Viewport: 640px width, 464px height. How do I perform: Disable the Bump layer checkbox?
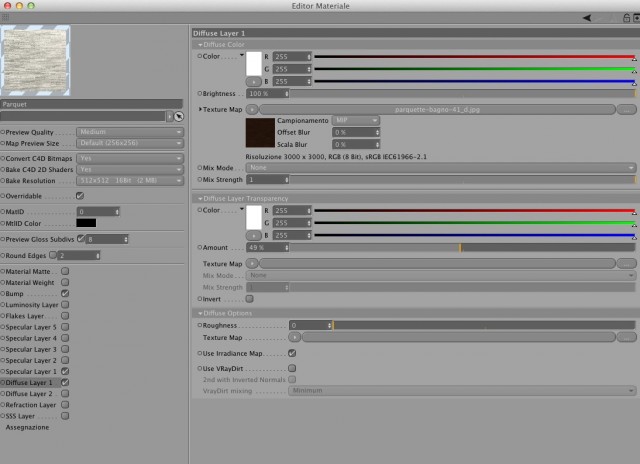65,293
